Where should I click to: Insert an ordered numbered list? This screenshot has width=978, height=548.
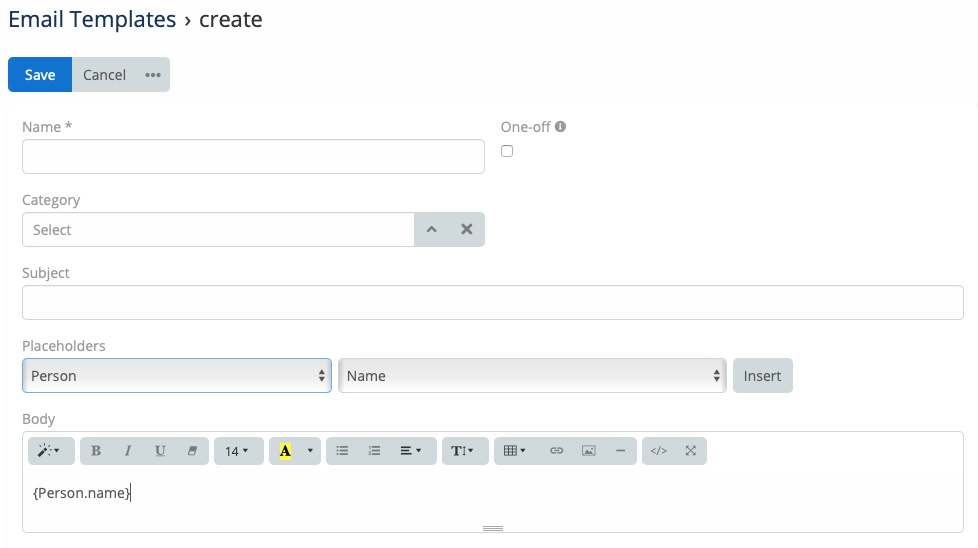(x=374, y=451)
